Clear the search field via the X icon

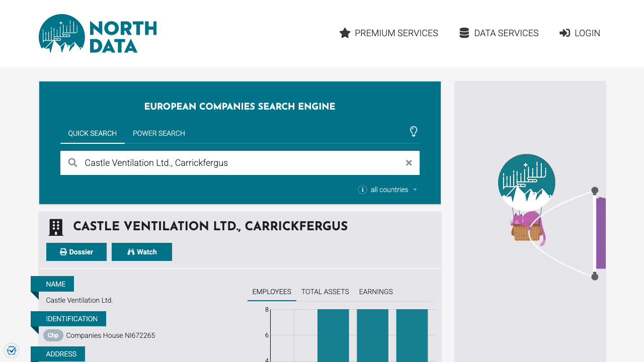409,162
